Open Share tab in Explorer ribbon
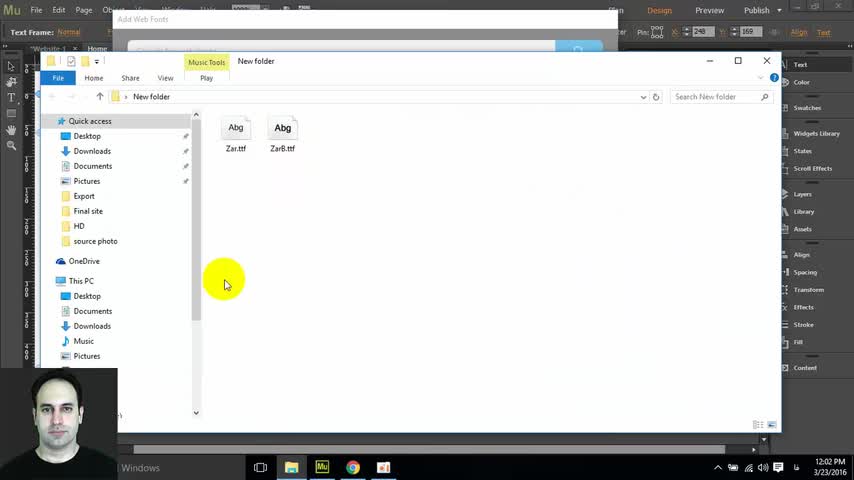 [x=130, y=78]
